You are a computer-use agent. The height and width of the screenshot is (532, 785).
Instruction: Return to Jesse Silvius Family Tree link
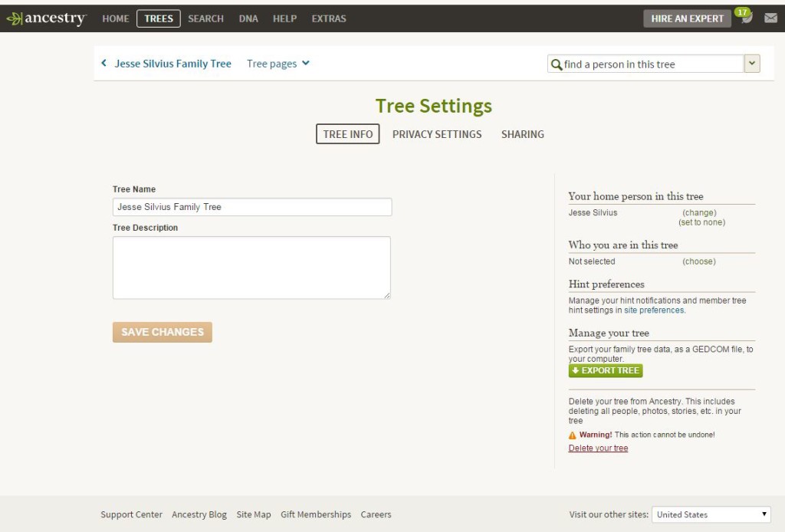coord(172,64)
